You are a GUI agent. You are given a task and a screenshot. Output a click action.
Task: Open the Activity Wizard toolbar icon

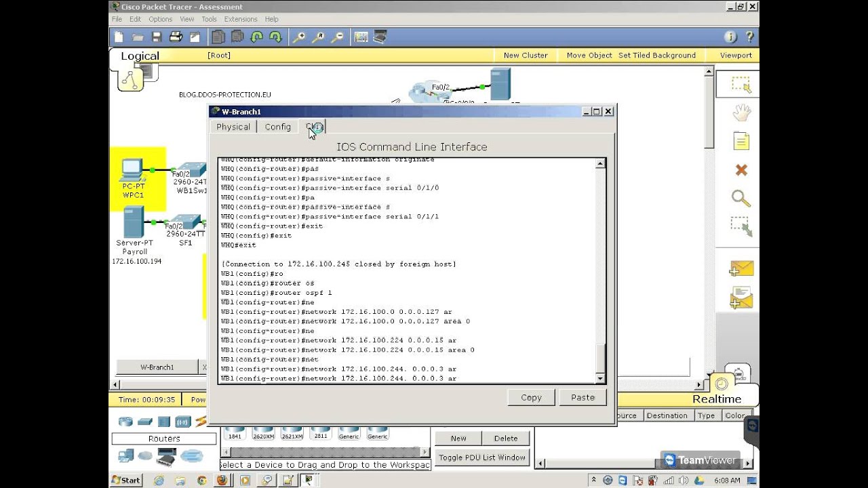coord(195,37)
